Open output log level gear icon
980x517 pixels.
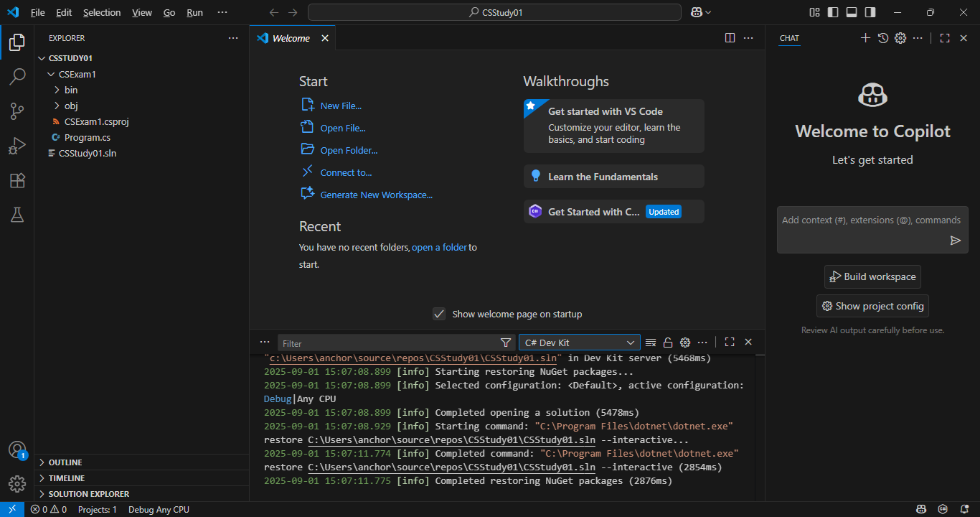(x=685, y=343)
